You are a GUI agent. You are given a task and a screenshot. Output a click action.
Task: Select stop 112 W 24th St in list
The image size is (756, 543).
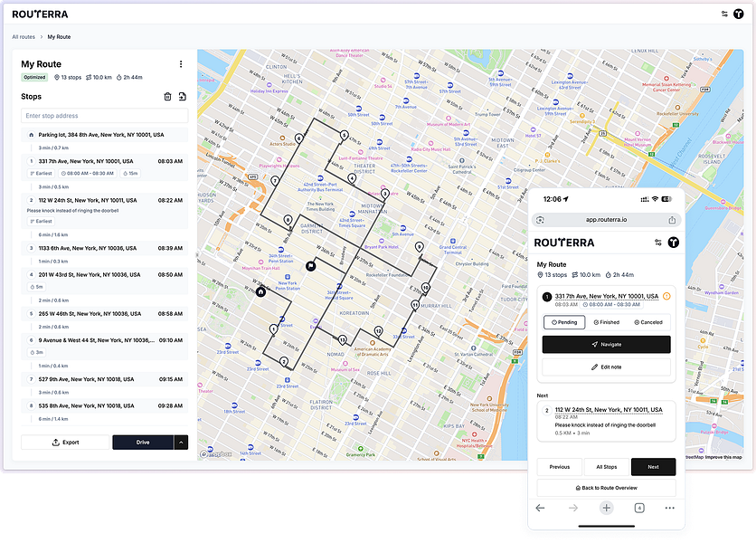tap(105, 211)
